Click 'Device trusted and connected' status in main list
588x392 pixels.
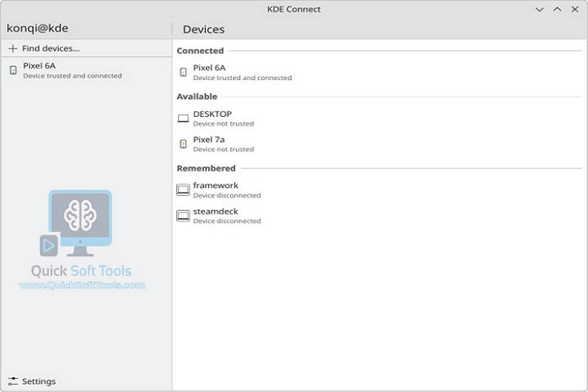(x=243, y=78)
